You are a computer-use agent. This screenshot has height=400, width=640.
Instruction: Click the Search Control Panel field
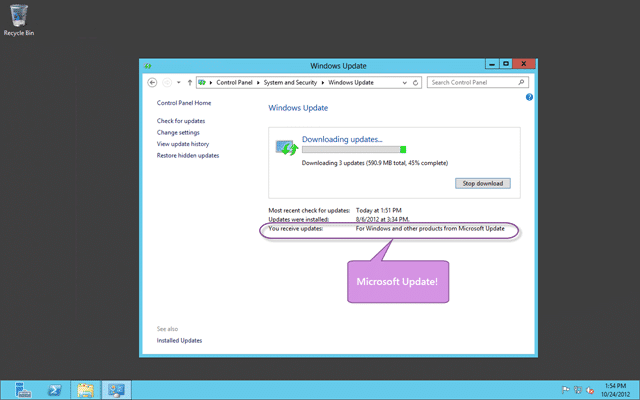pos(478,82)
